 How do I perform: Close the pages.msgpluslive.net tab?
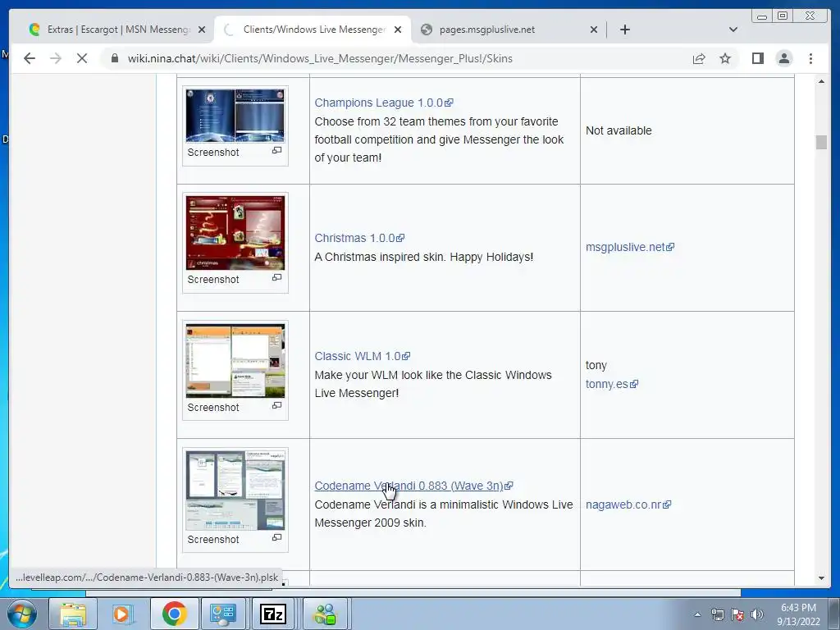pyautogui.click(x=594, y=30)
